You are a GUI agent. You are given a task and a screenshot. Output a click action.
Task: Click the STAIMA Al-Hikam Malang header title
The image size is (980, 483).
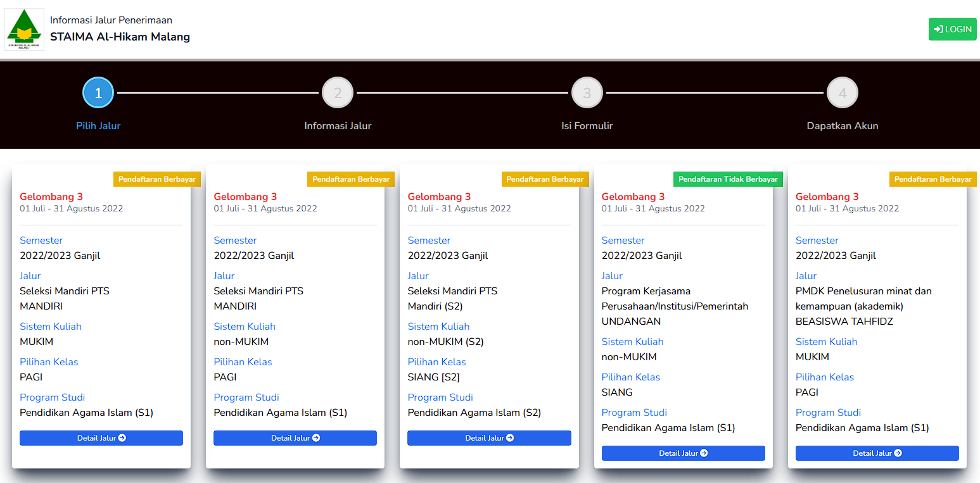click(120, 37)
